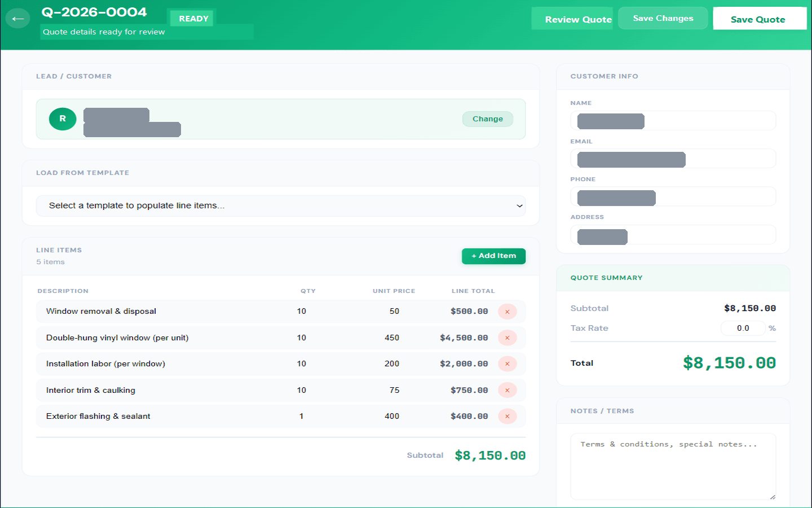The image size is (812, 508).
Task: Change the selected customer
Action: tap(488, 119)
